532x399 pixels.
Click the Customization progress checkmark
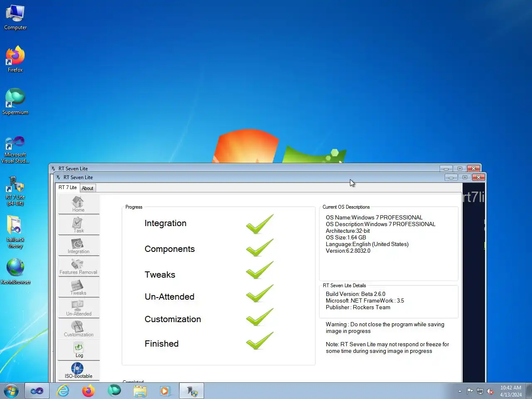(260, 318)
